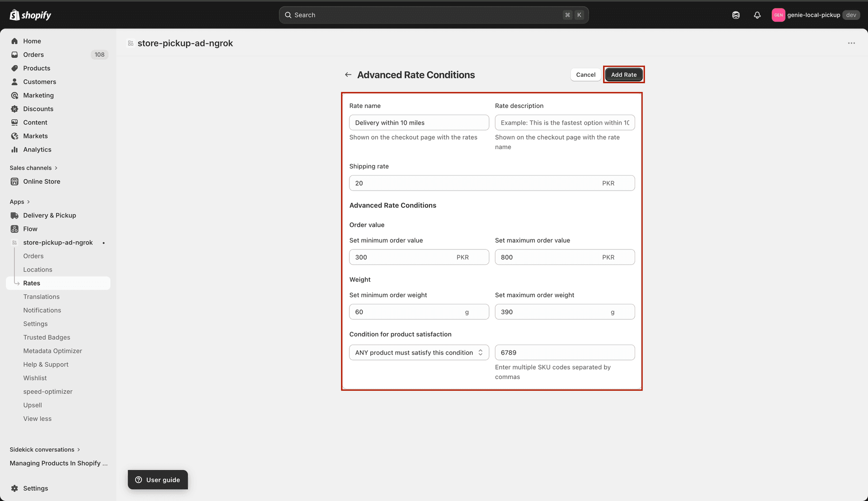The image size is (868, 501).
Task: Click the minimum order value field
Action: pos(419,257)
